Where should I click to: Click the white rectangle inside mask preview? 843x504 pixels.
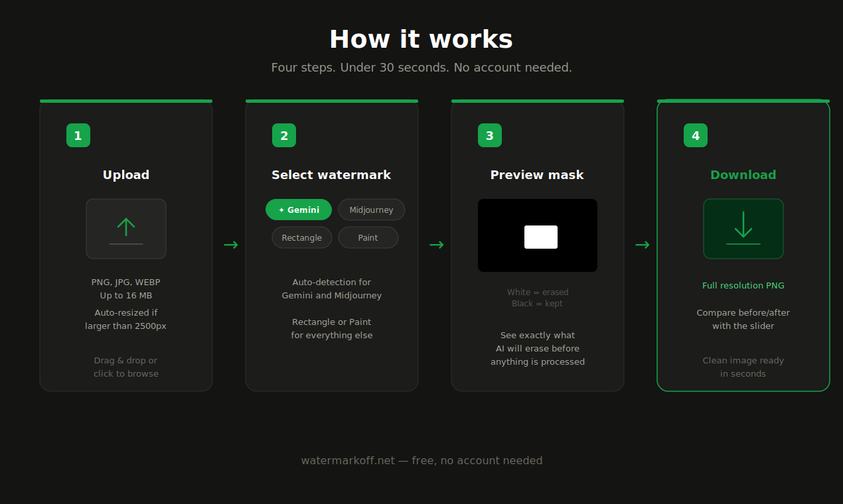click(x=541, y=237)
